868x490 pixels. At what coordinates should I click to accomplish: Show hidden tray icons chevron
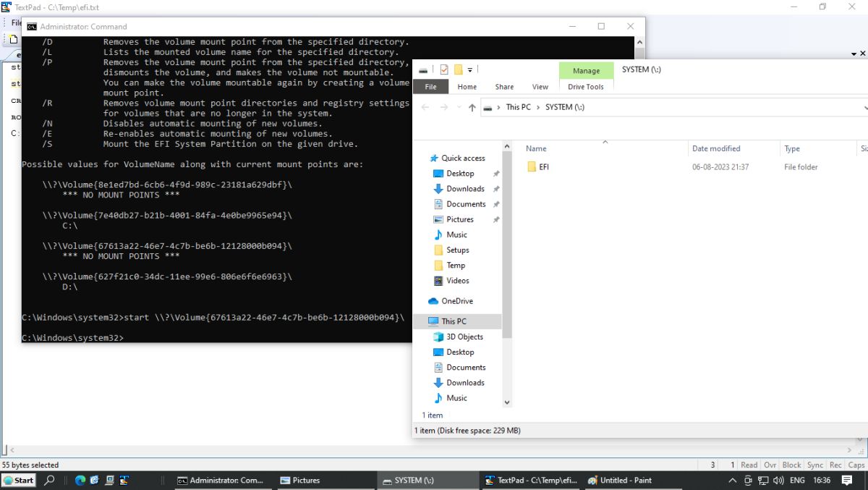(733, 481)
